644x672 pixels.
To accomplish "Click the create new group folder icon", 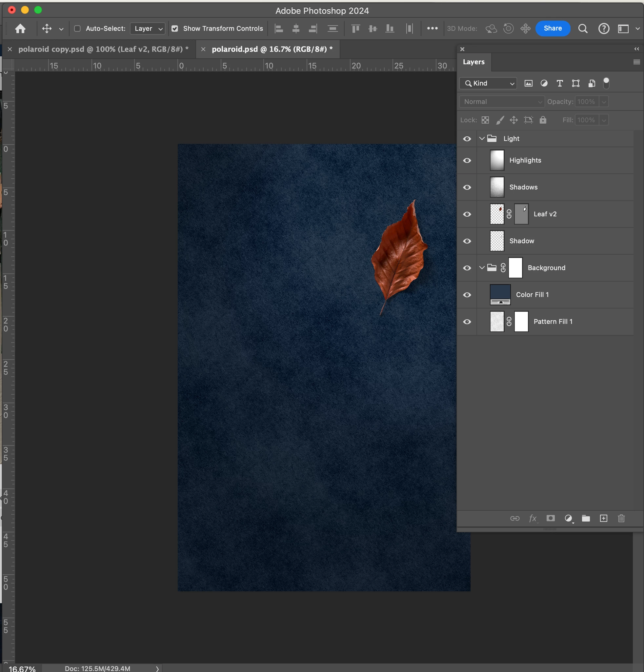I will [x=586, y=518].
